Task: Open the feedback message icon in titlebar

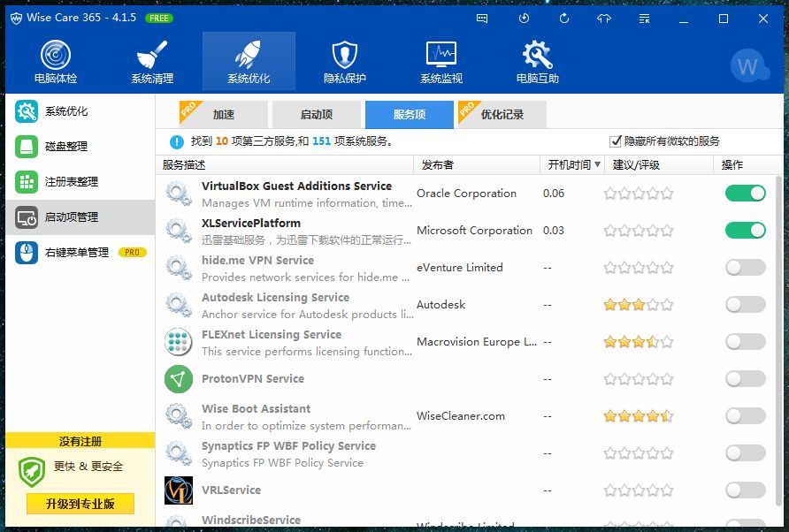Action: point(482,18)
